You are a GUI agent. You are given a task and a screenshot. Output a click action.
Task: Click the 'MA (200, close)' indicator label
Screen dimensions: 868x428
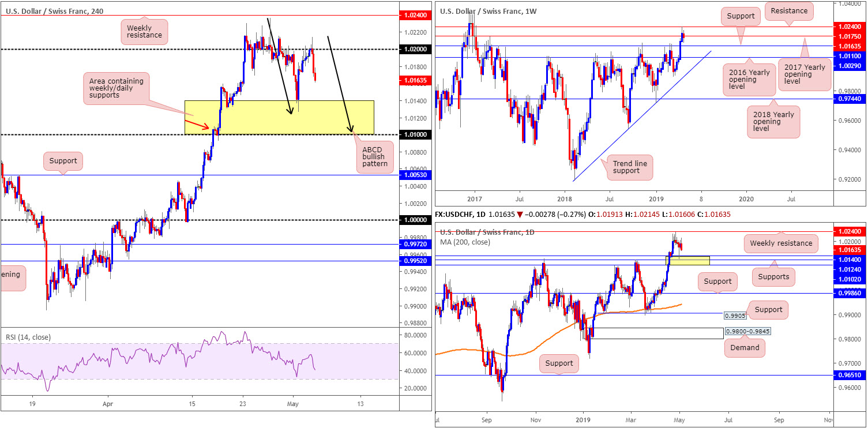[465, 242]
